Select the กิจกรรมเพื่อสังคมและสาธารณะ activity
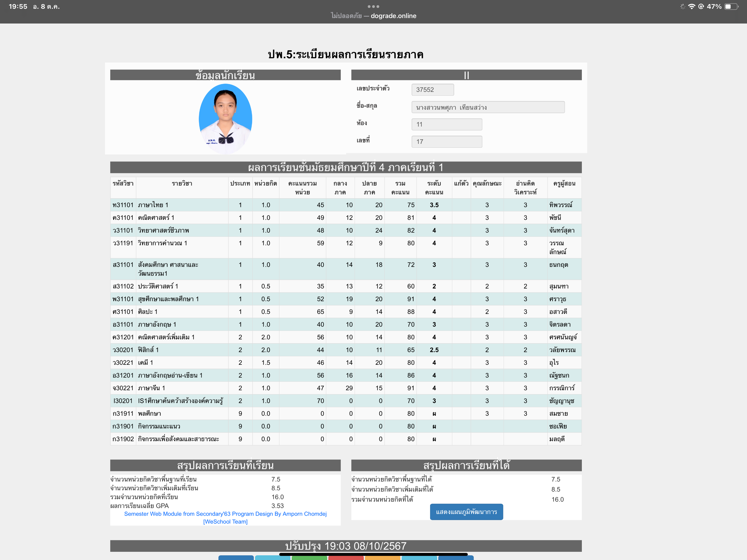 tap(178, 439)
